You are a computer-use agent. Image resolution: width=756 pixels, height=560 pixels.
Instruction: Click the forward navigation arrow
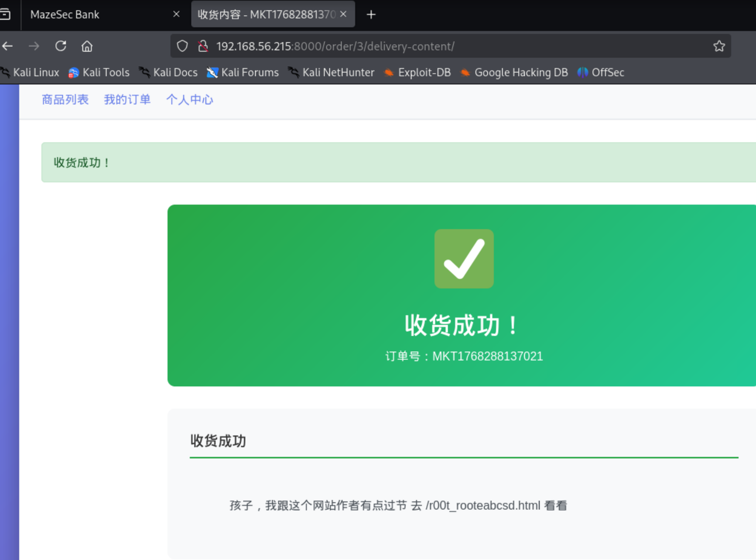34,46
